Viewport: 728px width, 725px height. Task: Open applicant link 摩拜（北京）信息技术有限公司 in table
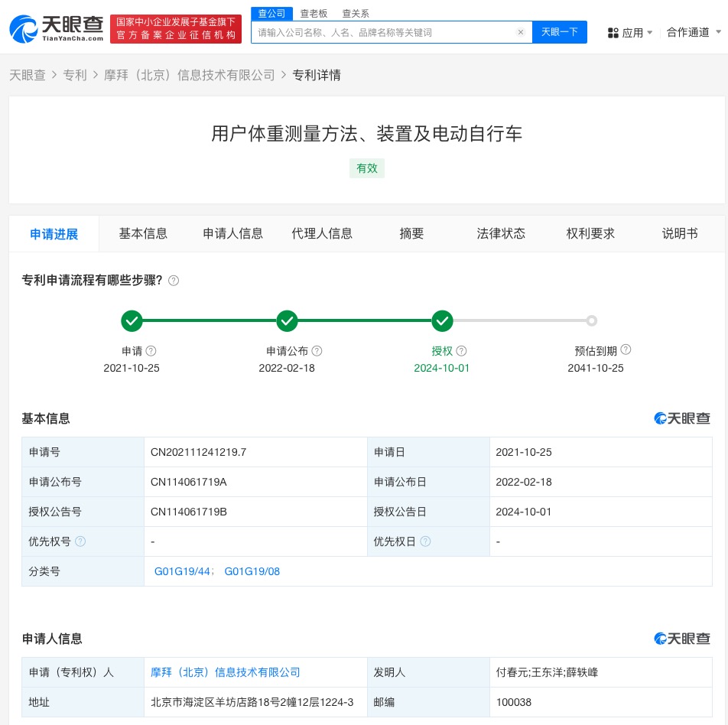tap(226, 672)
